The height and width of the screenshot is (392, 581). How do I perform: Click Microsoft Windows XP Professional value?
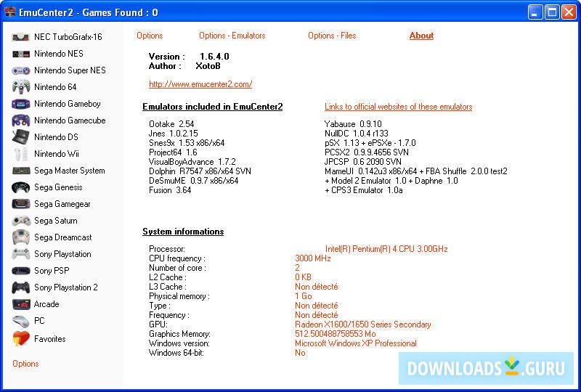click(356, 343)
